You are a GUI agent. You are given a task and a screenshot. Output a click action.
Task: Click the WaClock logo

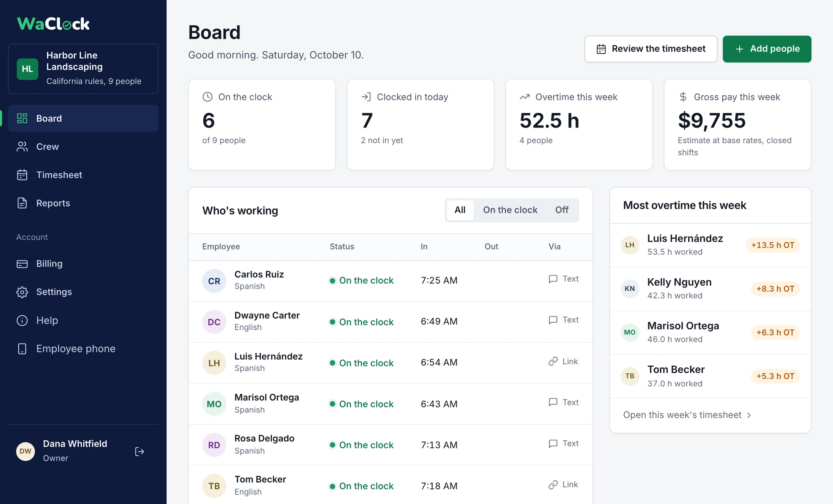(x=53, y=24)
